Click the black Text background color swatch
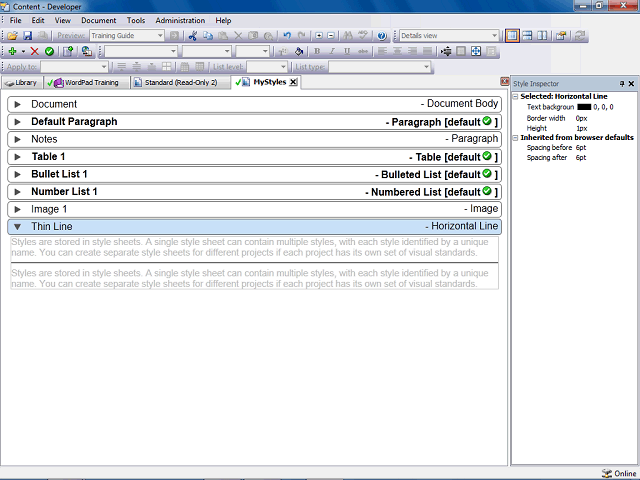 (x=584, y=107)
